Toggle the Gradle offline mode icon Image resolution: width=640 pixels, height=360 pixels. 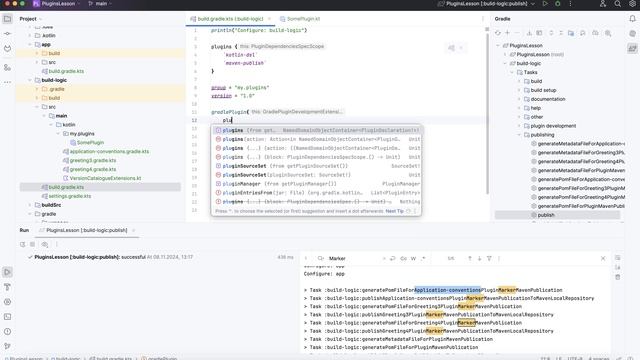click(x=596, y=33)
